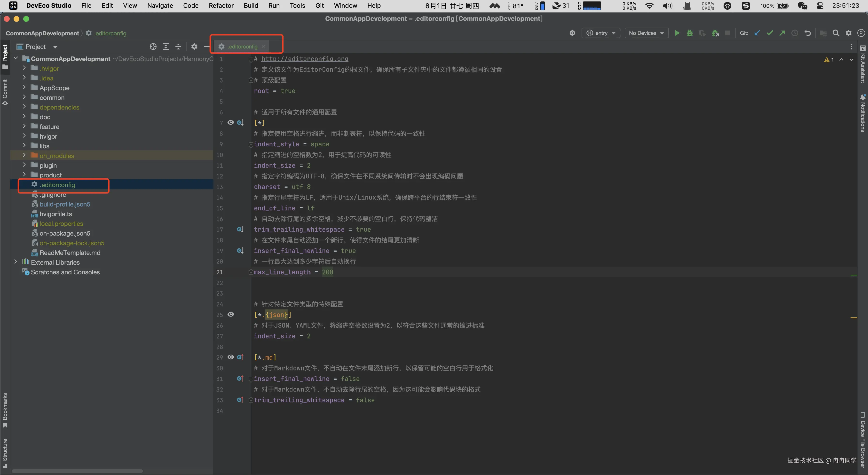Click the Expand All icon in Project panel
This screenshot has width=868, height=475.
pos(166,47)
